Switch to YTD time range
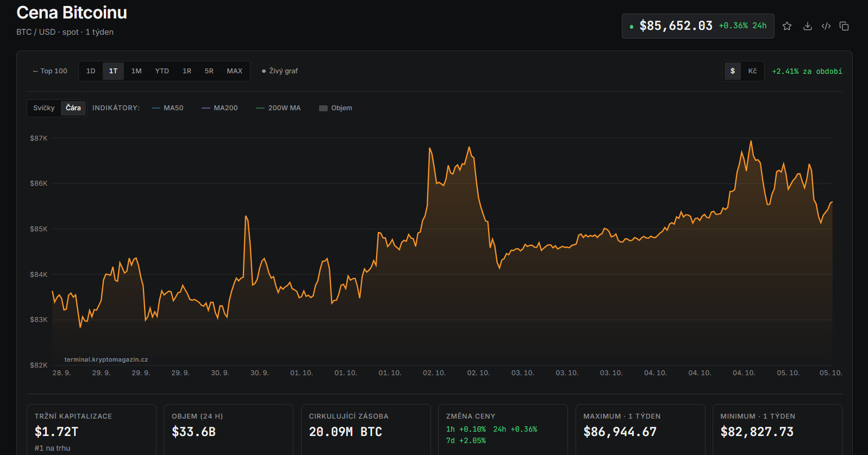 pos(162,71)
